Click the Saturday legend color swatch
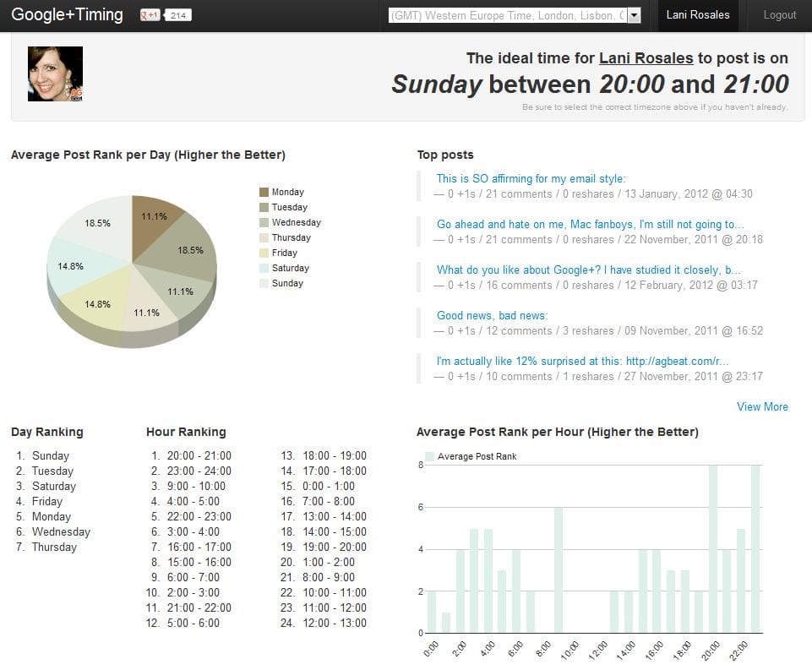Viewport: 812px width, 670px height. point(264,269)
